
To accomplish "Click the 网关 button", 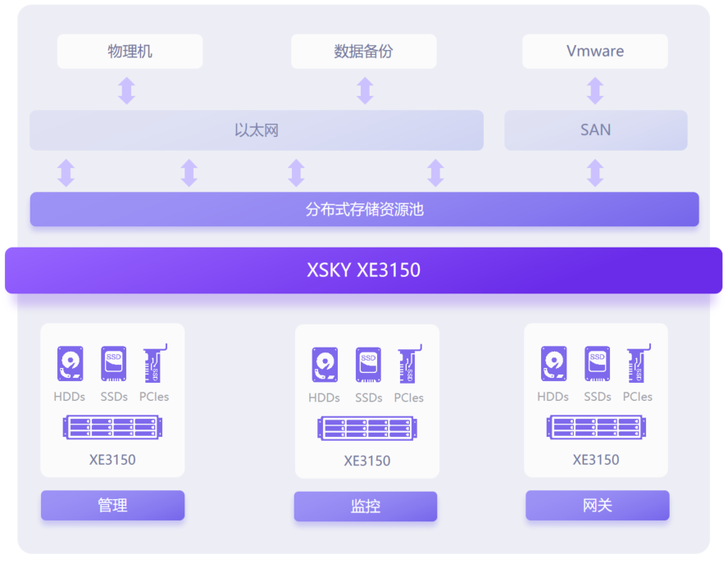I will click(x=598, y=505).
